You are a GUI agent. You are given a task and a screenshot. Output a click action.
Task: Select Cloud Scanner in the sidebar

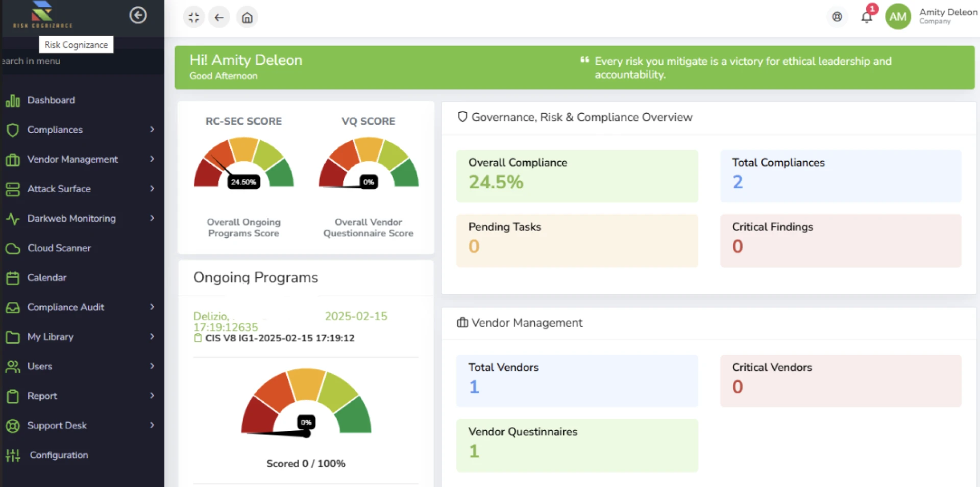pyautogui.click(x=59, y=248)
